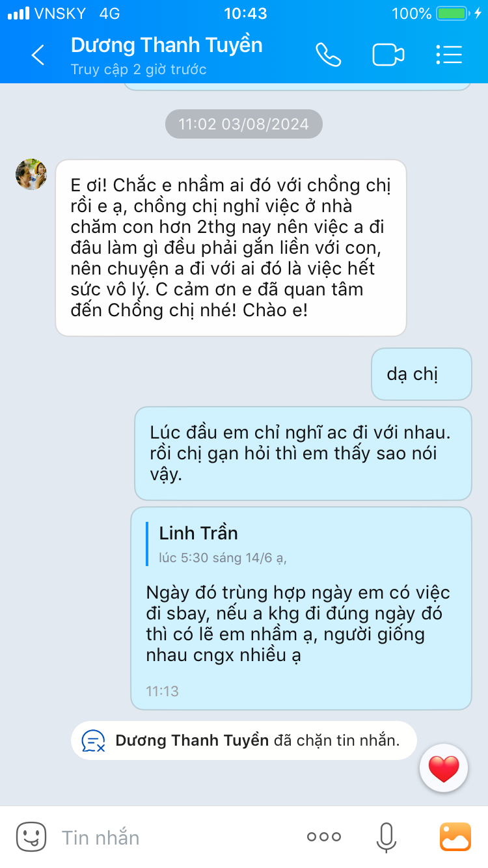Open the photo gallery icon
488x868 pixels.
(x=455, y=837)
